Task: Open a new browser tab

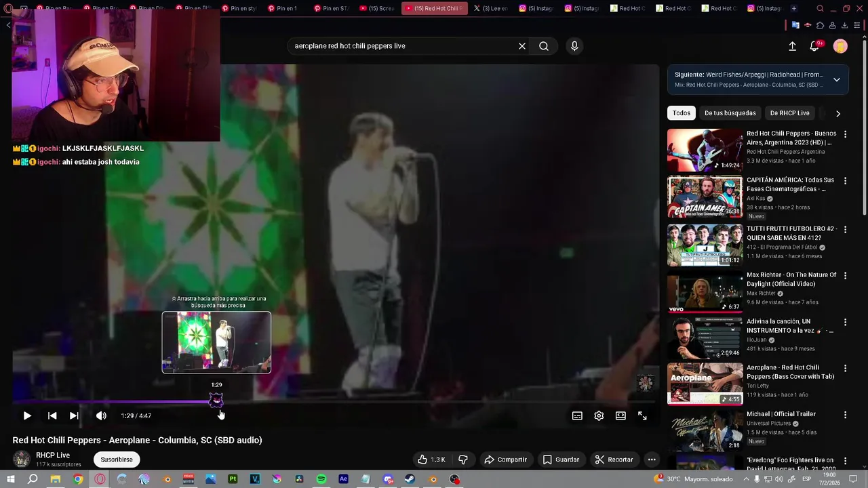Action: [x=794, y=8]
